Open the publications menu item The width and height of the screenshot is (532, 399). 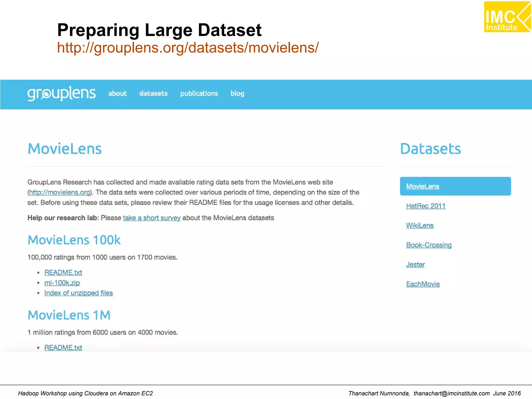(x=199, y=94)
